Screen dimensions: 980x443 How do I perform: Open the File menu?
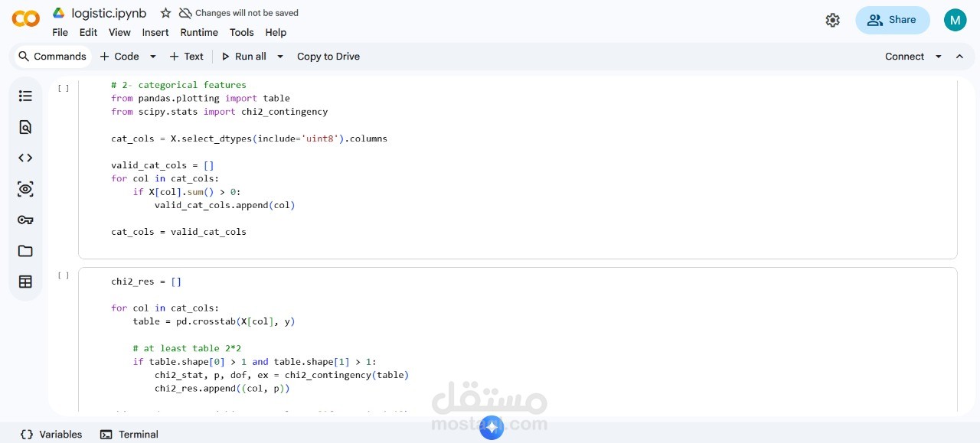click(60, 33)
